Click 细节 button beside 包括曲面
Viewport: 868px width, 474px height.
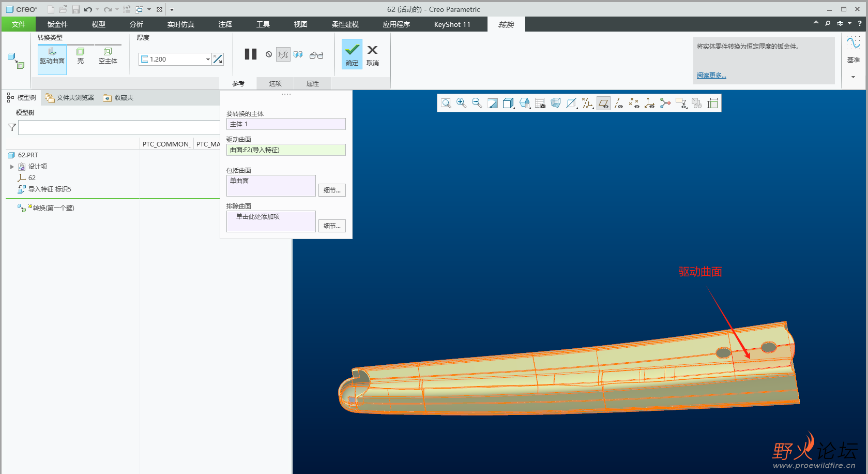pos(332,190)
